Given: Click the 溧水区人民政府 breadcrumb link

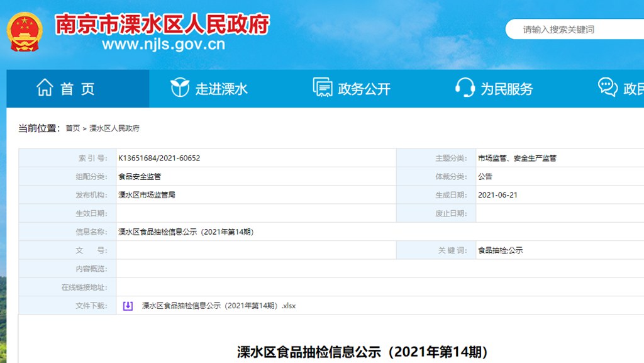Looking at the screenshot, I should [114, 128].
